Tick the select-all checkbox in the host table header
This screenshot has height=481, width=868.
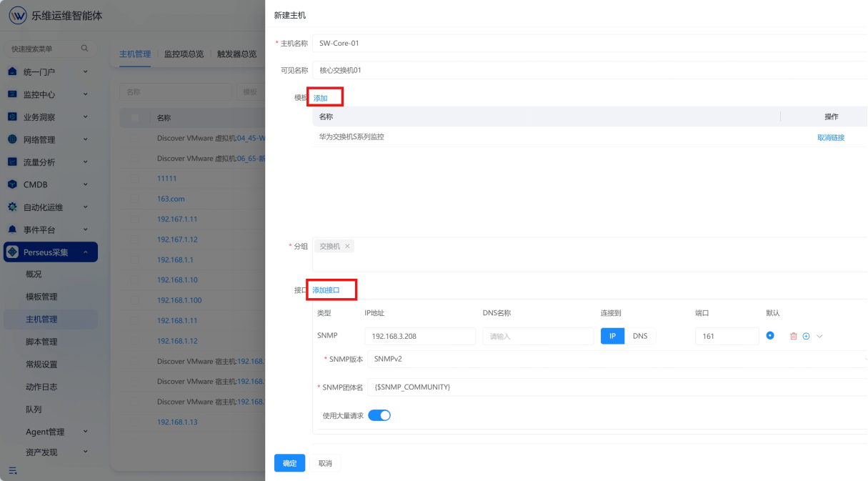(135, 118)
